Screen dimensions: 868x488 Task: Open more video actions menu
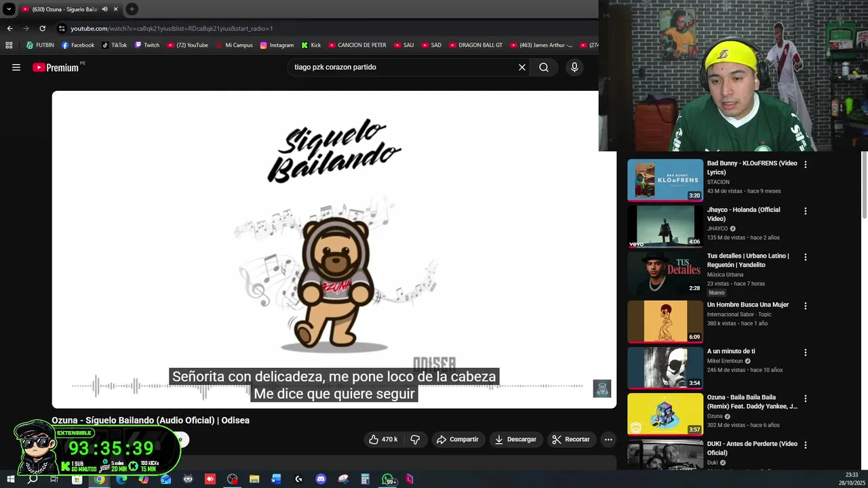click(x=608, y=439)
